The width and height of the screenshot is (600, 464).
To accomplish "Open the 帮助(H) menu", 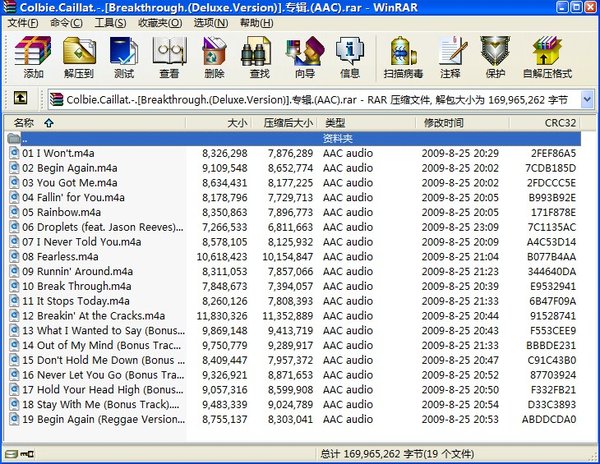I will coord(256,23).
